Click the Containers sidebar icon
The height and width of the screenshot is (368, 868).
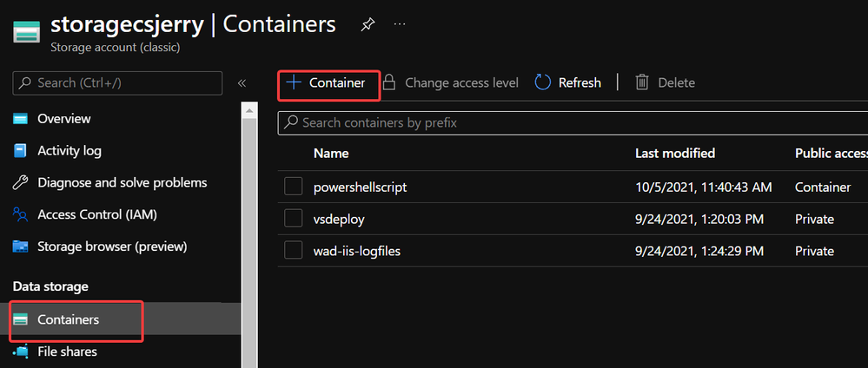(21, 319)
